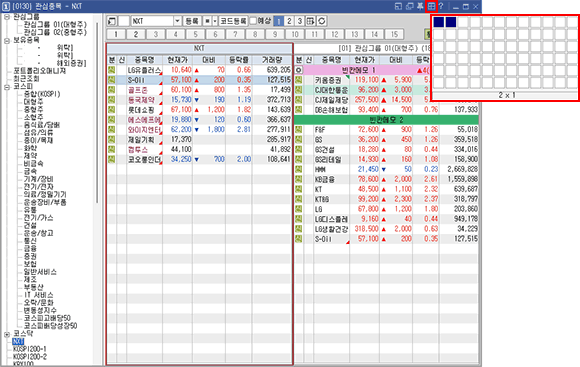This screenshot has height=367, width=580.
Task: Select 음식료/담배 tree item
Action: pyautogui.click(x=42, y=125)
